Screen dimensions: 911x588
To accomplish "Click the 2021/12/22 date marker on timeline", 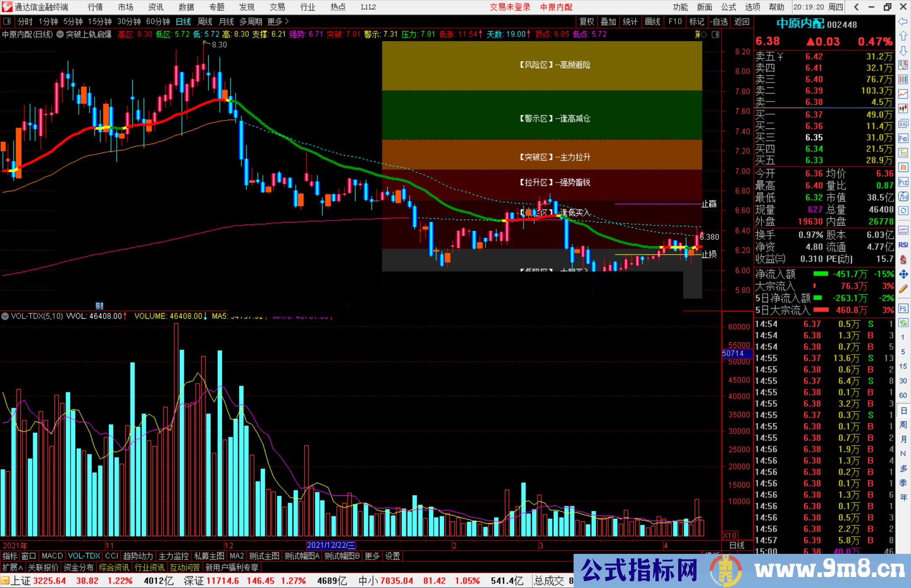I will point(331,545).
